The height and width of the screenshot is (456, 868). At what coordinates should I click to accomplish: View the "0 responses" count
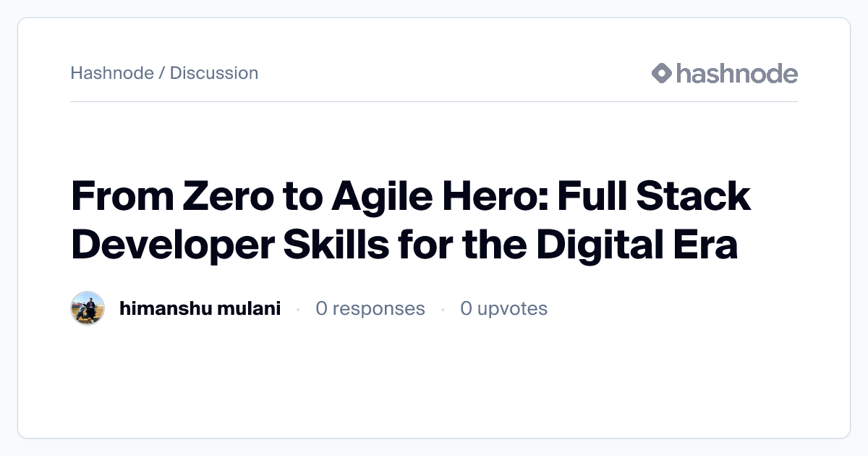click(x=370, y=308)
